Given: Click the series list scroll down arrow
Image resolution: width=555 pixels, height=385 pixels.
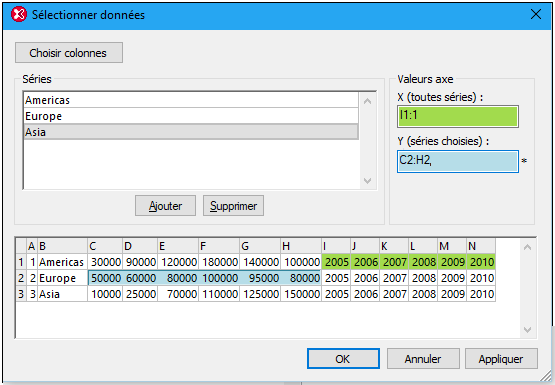Looking at the screenshot, I should click(367, 181).
